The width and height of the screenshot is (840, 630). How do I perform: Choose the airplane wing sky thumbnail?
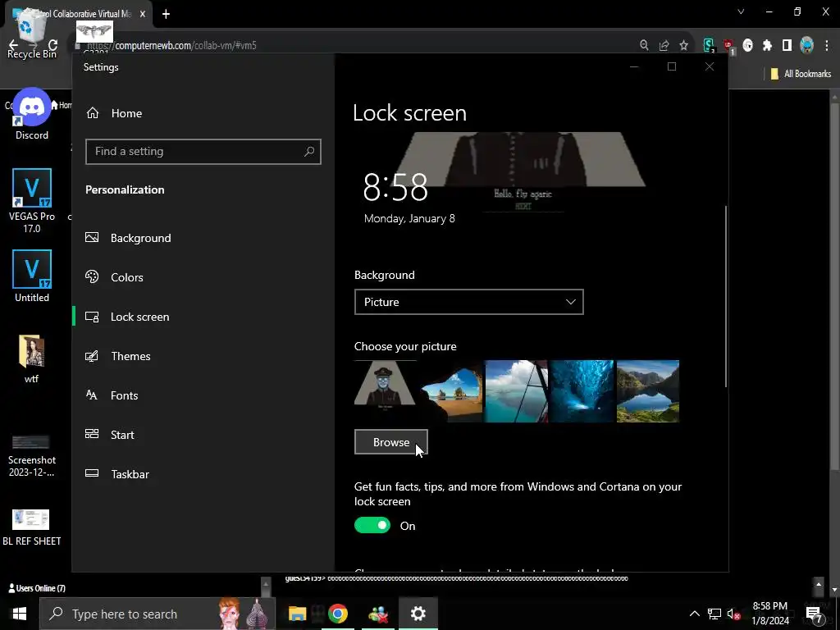pos(517,391)
